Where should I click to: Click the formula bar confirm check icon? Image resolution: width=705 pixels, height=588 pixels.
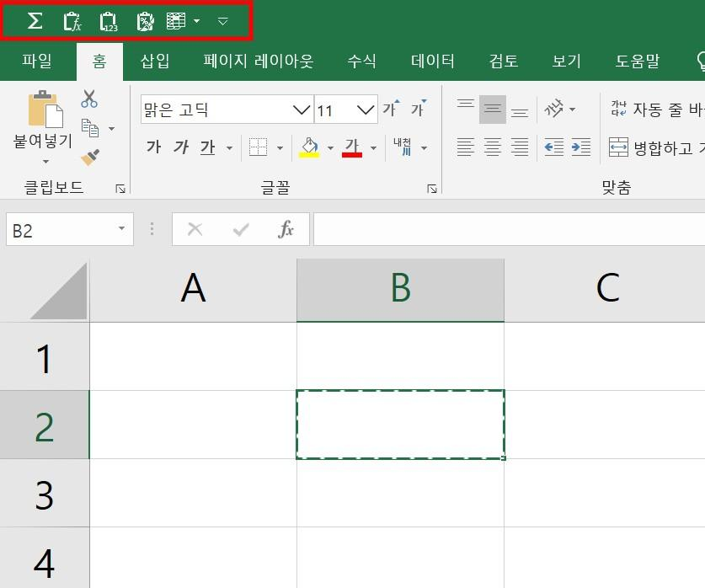(x=241, y=230)
